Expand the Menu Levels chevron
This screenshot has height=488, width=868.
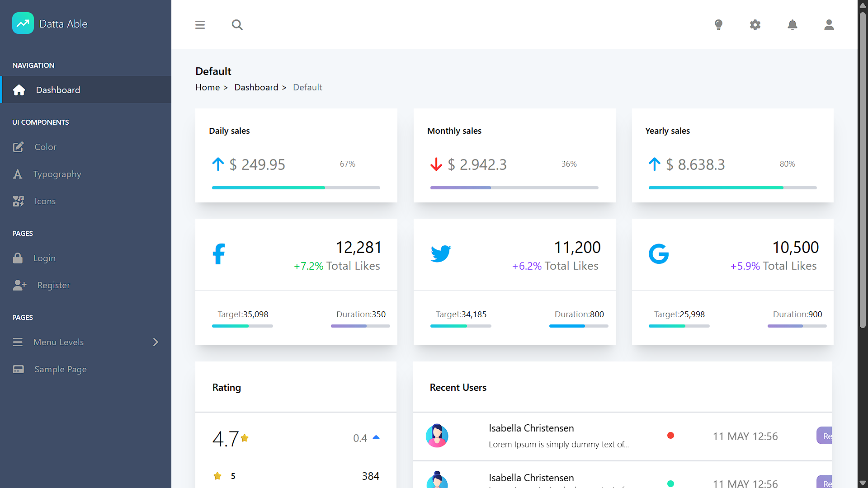156,342
